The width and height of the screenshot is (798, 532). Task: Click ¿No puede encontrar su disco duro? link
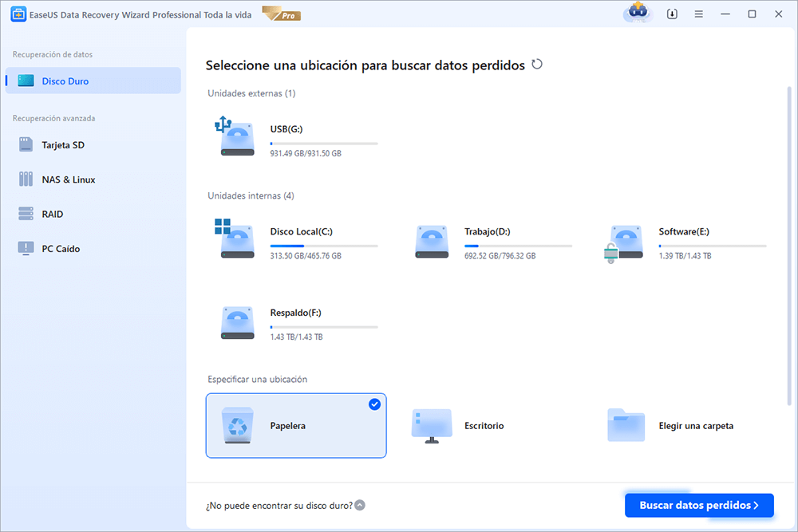279,506
